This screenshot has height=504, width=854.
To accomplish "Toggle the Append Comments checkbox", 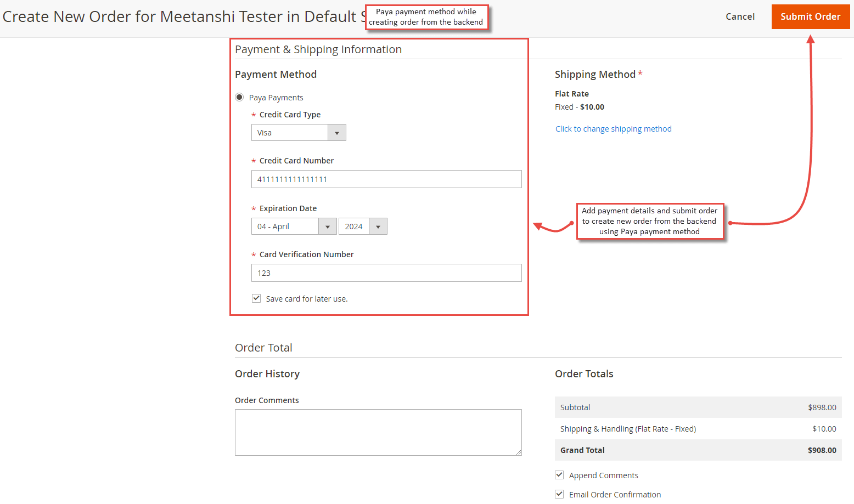I will coord(559,475).
